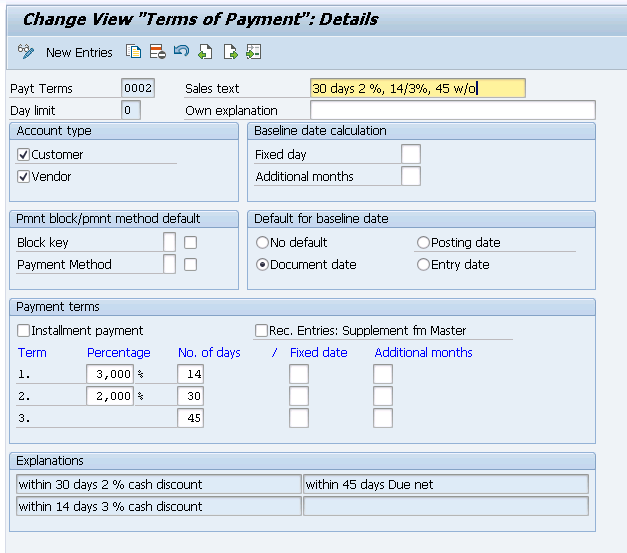Uncheck the Customer account type checkbox
627x553 pixels.
click(x=23, y=154)
